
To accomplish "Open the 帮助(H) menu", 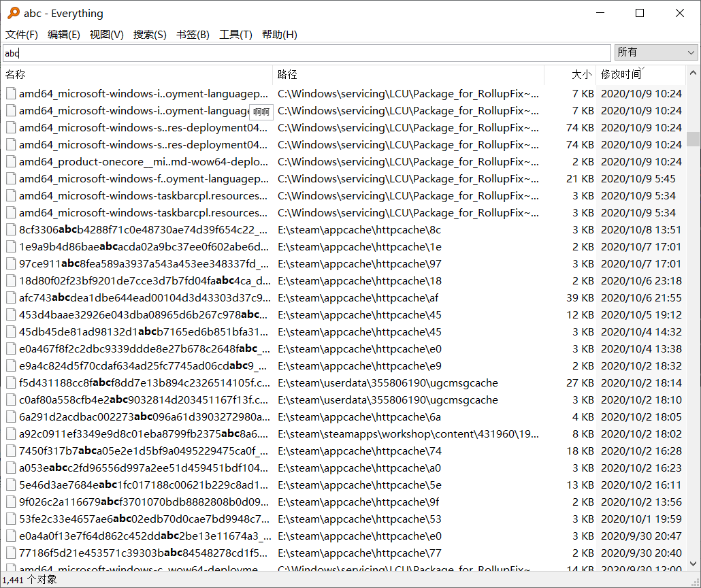I will 280,35.
